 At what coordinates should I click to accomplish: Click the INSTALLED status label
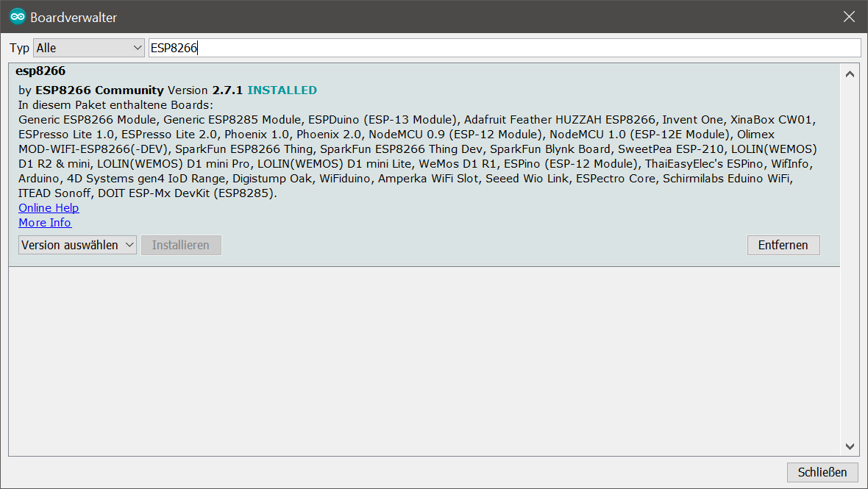point(282,90)
